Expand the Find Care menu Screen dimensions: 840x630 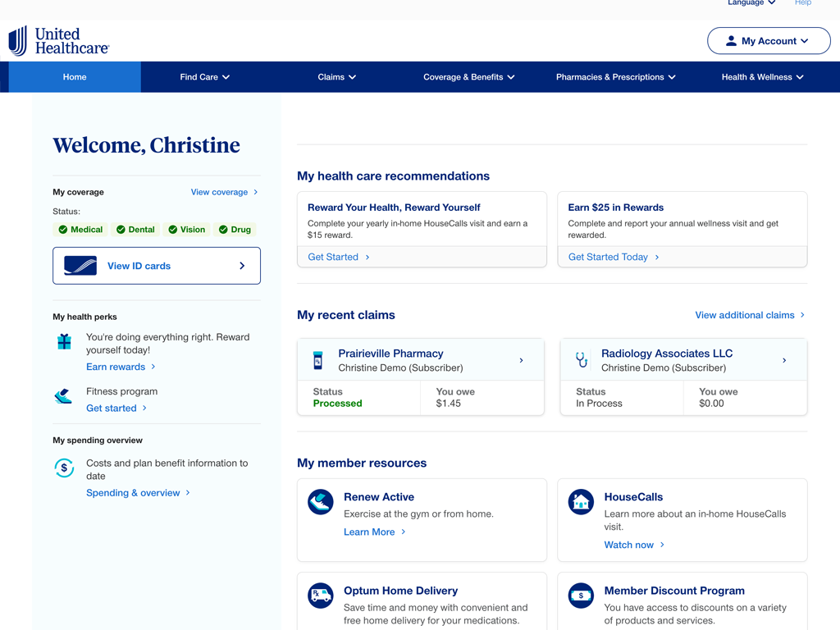pos(204,77)
